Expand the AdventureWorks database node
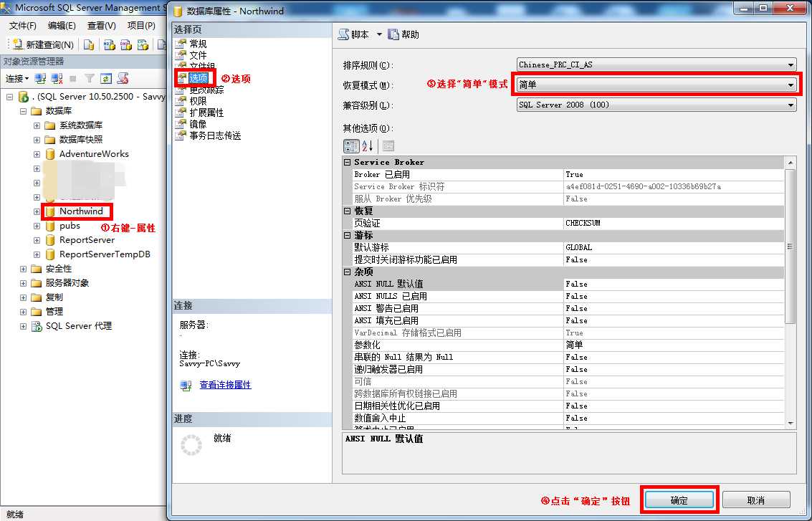The image size is (812, 521). (x=37, y=154)
